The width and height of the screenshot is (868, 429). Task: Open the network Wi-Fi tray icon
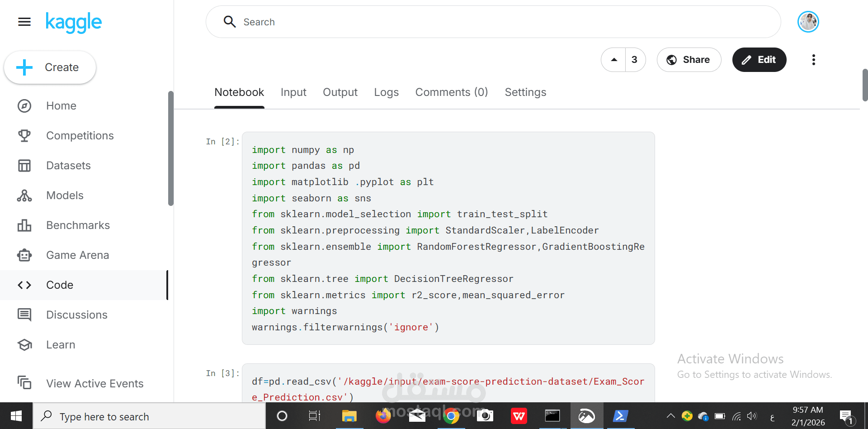coord(737,416)
